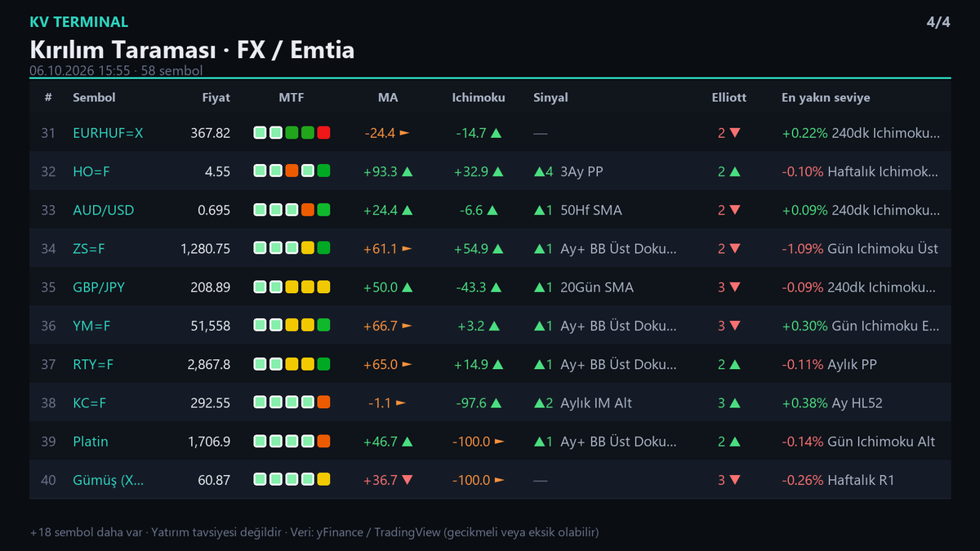
Task: Click the 20Gün SMA signal text
Action: [597, 287]
